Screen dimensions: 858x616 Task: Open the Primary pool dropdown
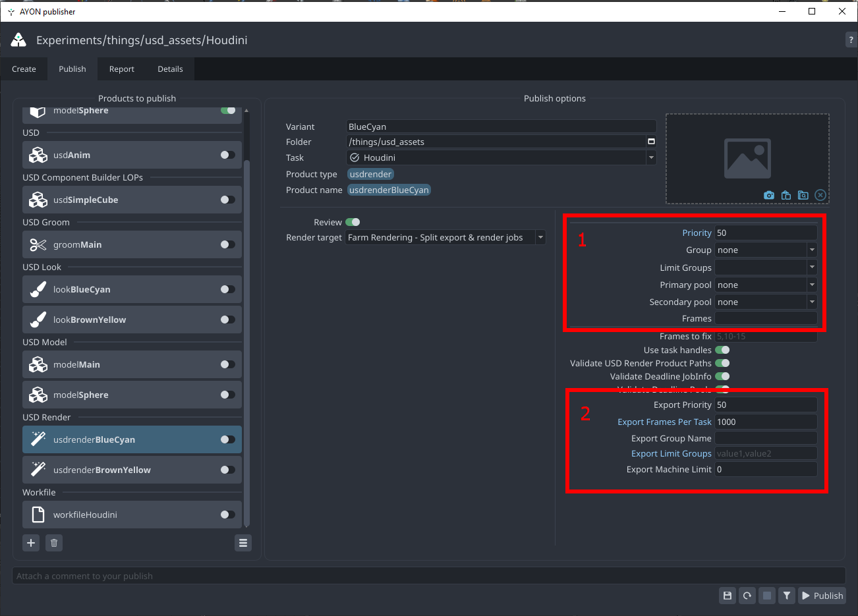coord(812,285)
